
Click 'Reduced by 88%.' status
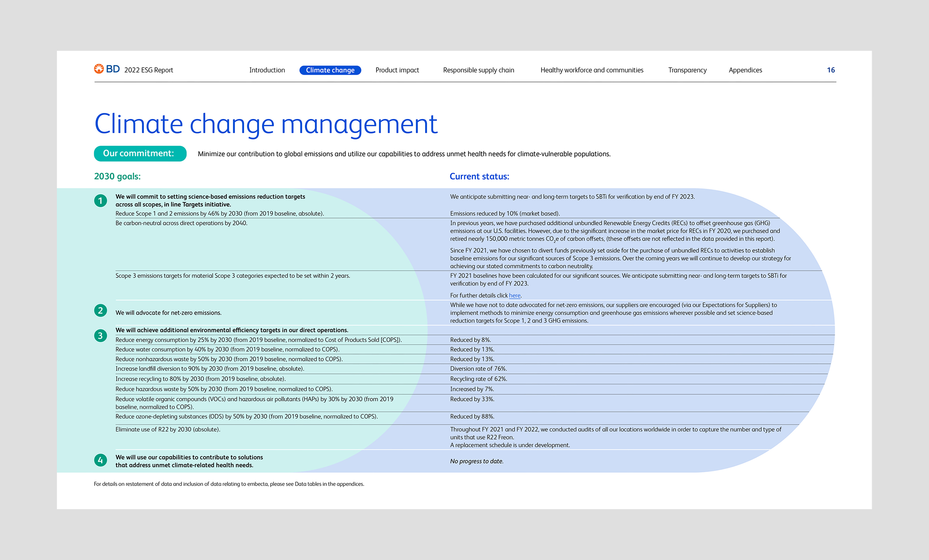(472, 416)
